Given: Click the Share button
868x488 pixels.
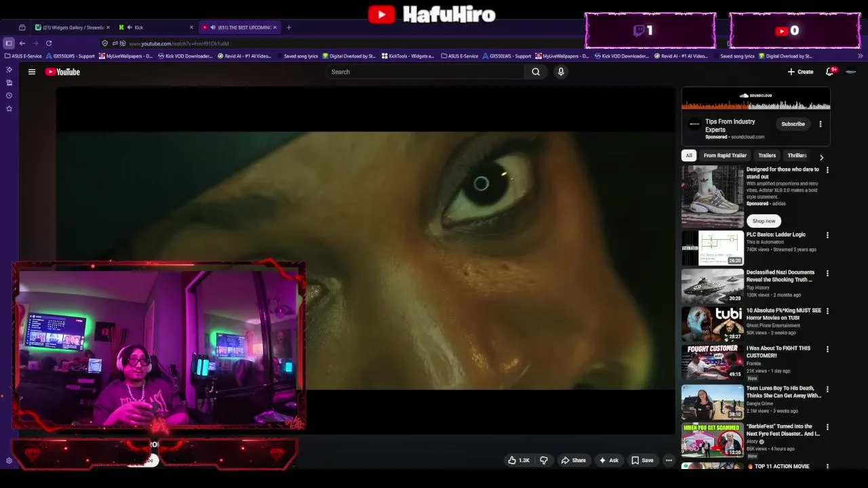Looking at the screenshot, I should [573, 460].
